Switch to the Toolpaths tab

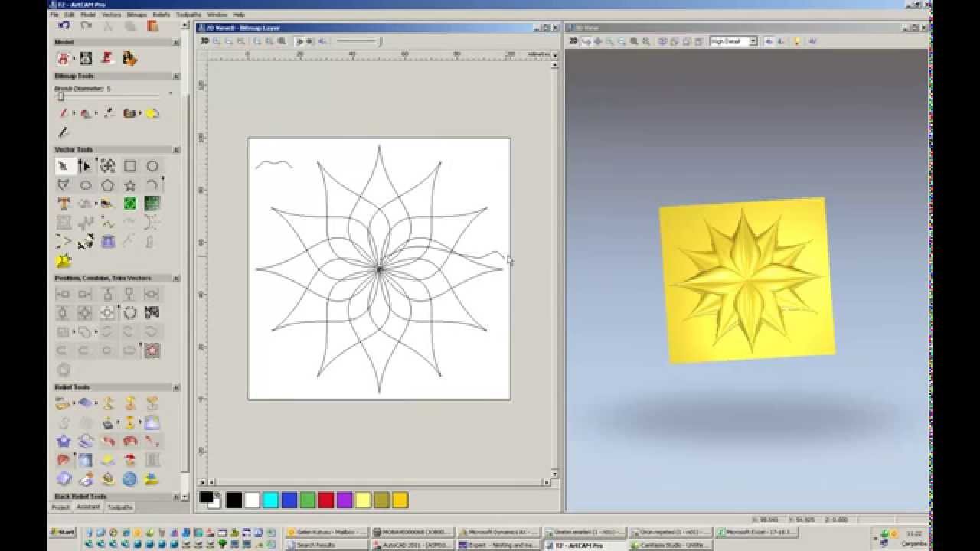click(119, 507)
